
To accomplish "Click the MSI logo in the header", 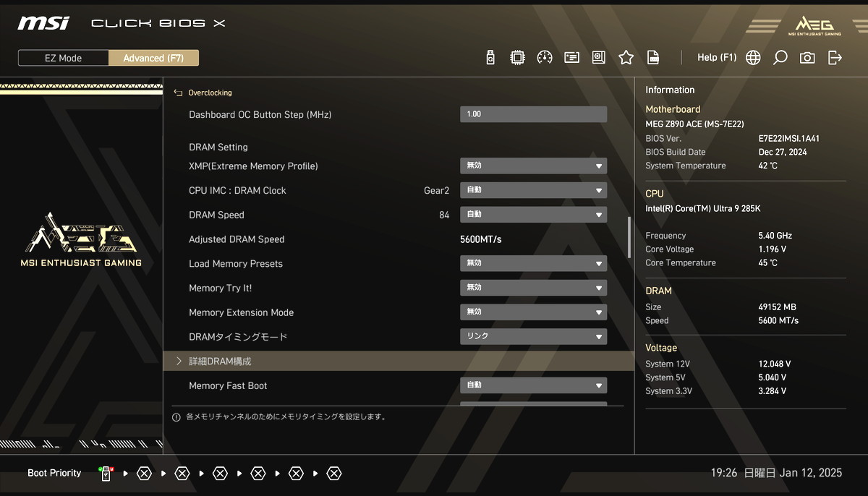I will coord(43,23).
